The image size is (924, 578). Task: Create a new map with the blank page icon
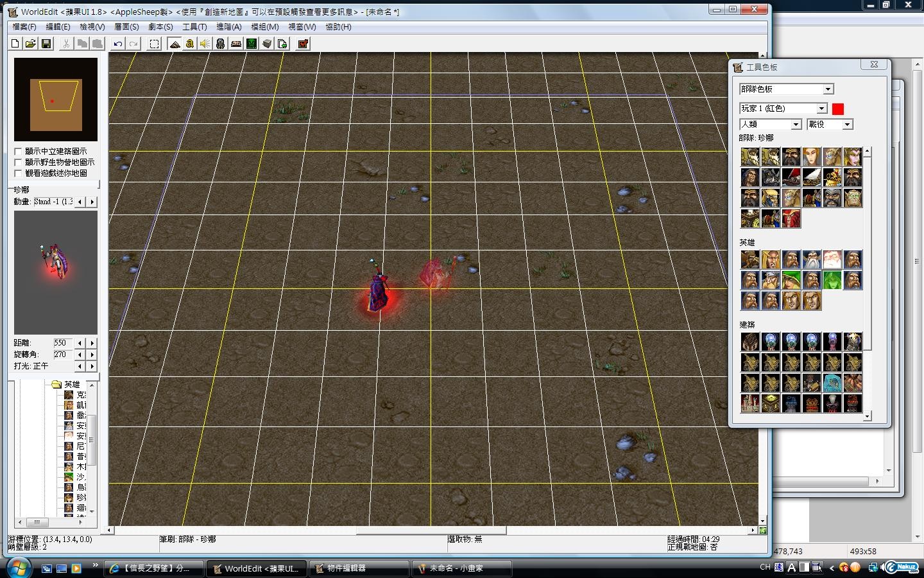pyautogui.click(x=15, y=44)
